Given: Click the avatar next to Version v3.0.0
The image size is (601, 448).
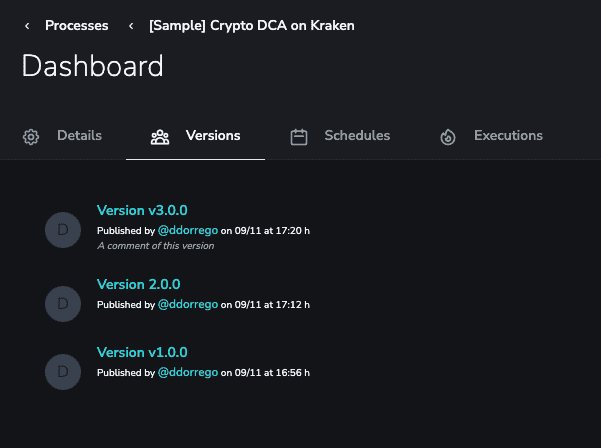Looking at the screenshot, I should click(63, 230).
